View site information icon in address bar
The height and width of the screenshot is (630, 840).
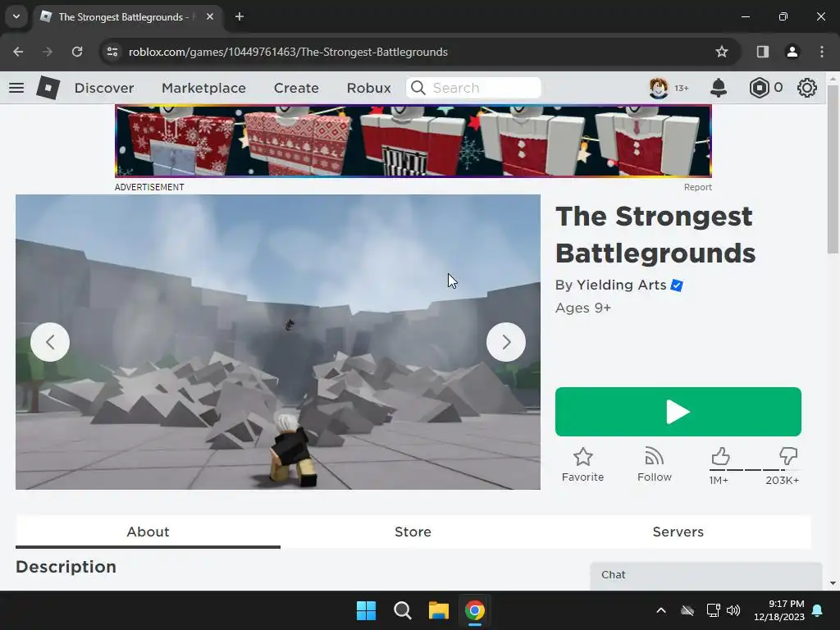coord(112,52)
